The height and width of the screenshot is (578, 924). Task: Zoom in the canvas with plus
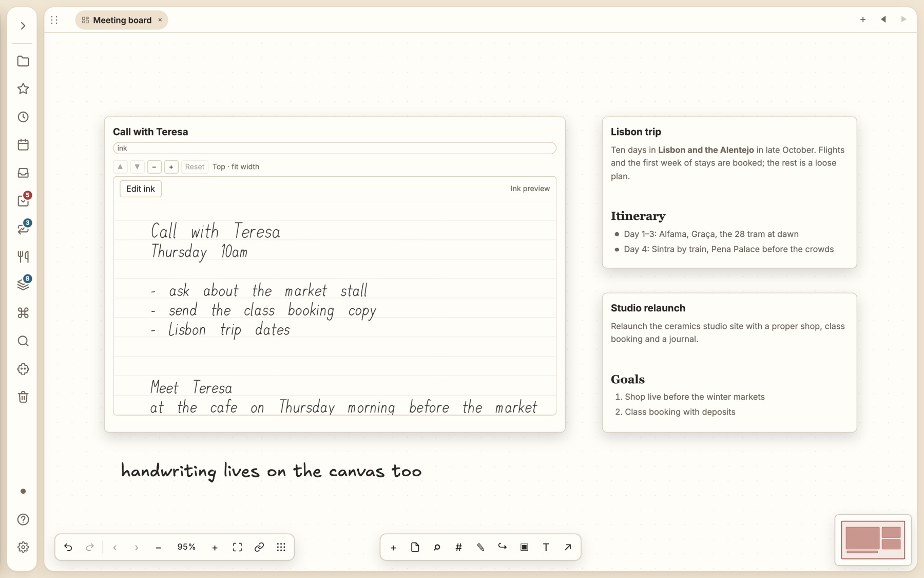(215, 548)
